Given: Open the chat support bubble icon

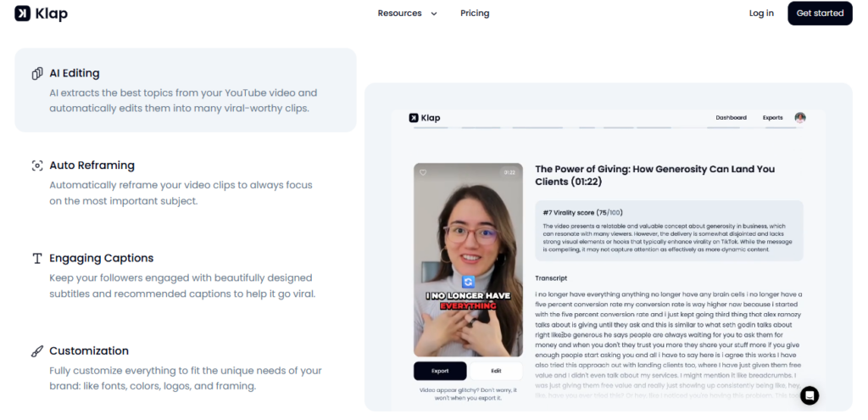Looking at the screenshot, I should tap(810, 395).
